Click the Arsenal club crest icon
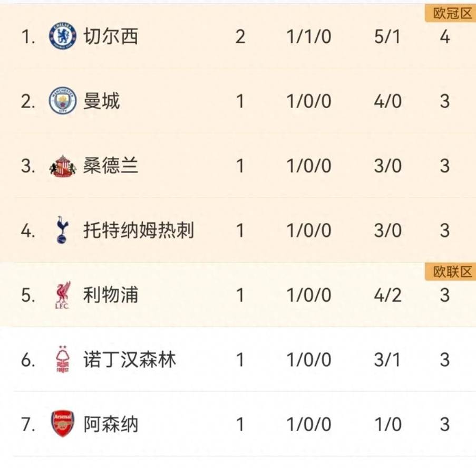Viewport: 476px width, 468px height. click(x=62, y=424)
